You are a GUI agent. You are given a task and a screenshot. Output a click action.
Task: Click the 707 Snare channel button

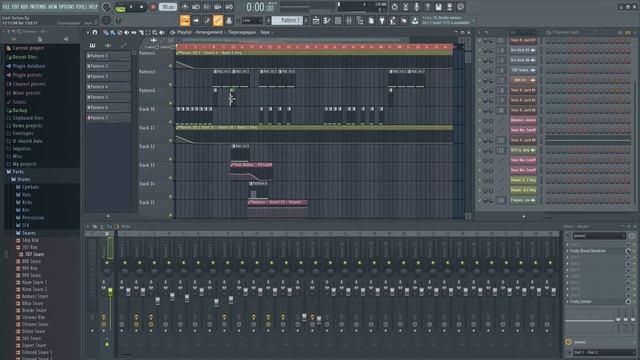(x=523, y=70)
